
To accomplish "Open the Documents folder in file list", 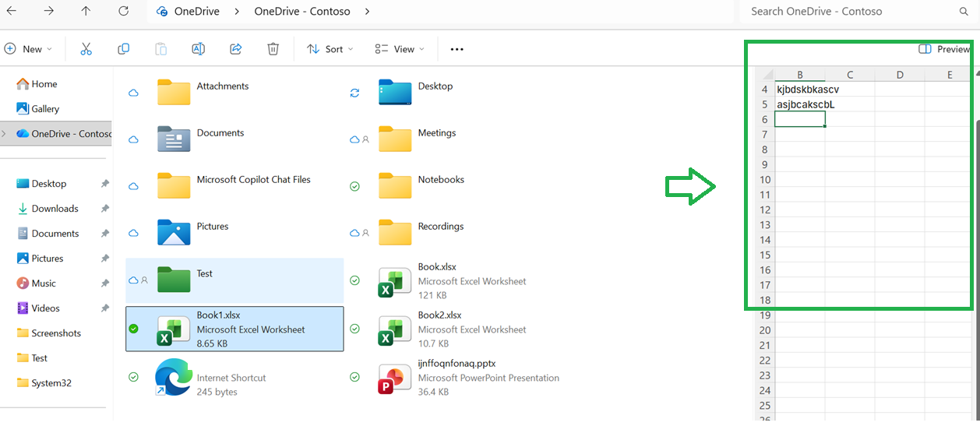I will tap(234, 139).
